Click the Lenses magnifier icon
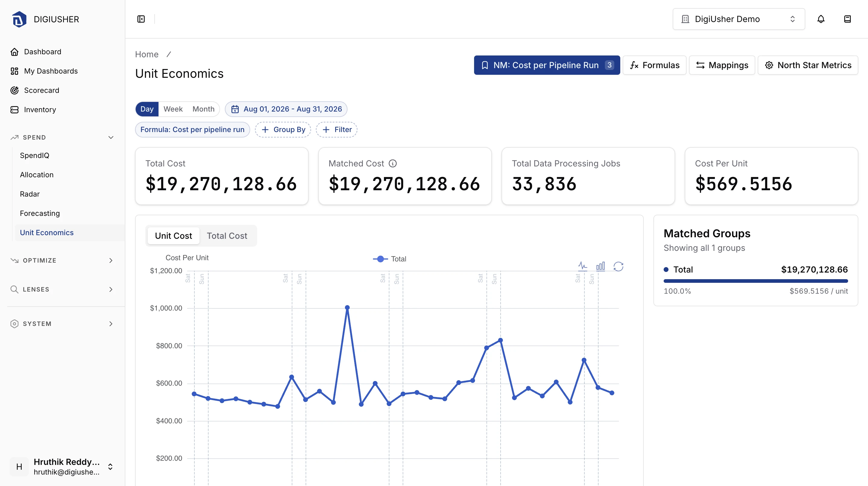The width and height of the screenshot is (868, 486). click(14, 289)
